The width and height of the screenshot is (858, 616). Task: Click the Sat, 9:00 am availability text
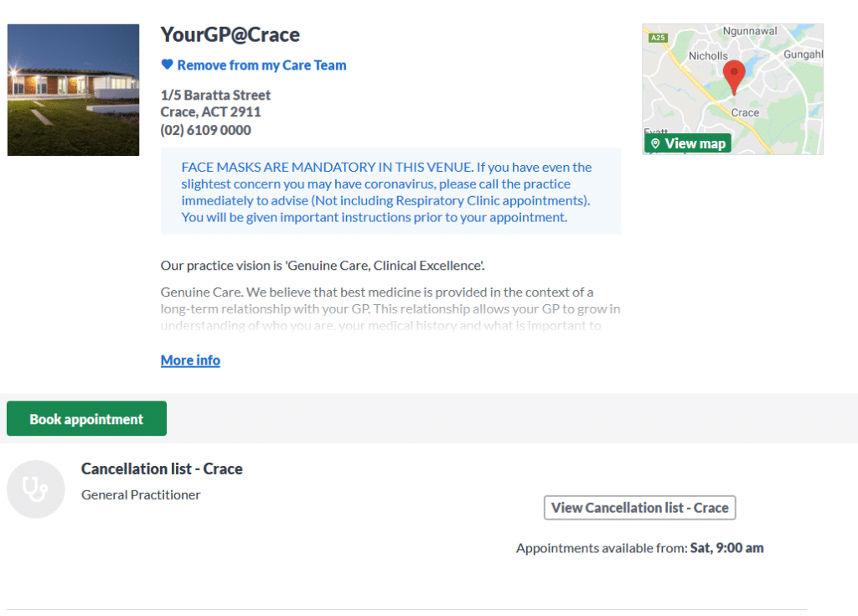click(x=726, y=548)
